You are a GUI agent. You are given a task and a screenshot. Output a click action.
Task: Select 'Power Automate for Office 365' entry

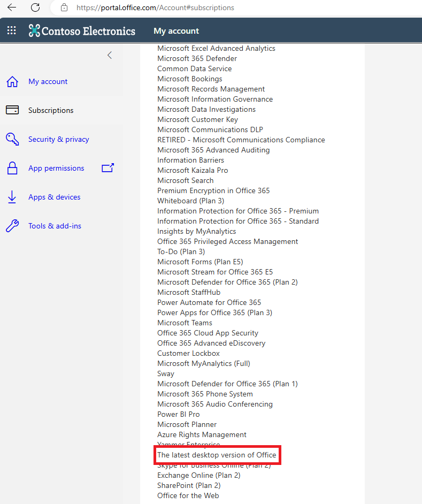tap(209, 303)
